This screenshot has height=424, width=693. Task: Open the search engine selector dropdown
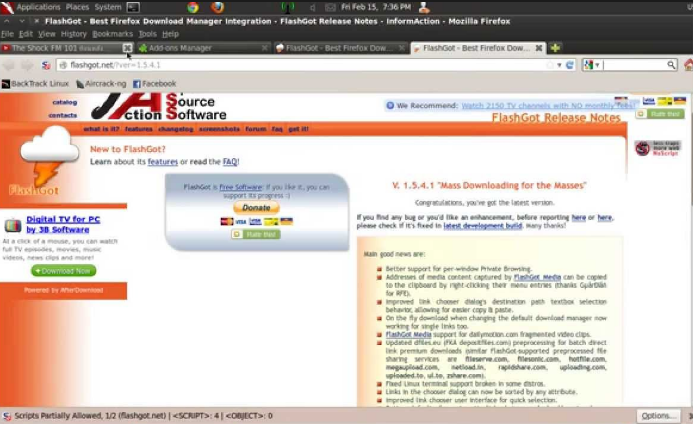592,65
